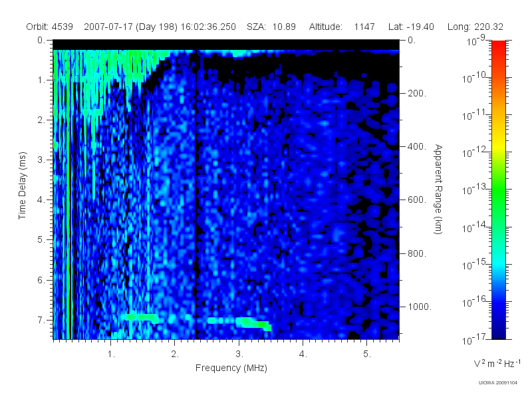The width and height of the screenshot is (532, 399).
Task: Click the frequency tick label '1.'
Action: coord(111,354)
